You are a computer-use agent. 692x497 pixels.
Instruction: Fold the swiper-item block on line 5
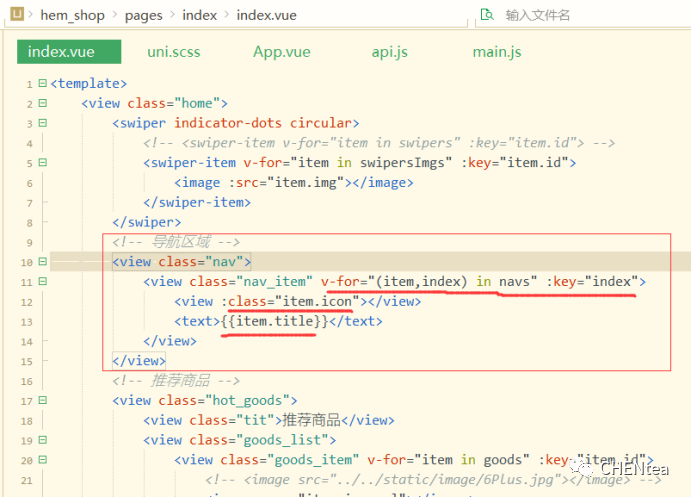42,163
